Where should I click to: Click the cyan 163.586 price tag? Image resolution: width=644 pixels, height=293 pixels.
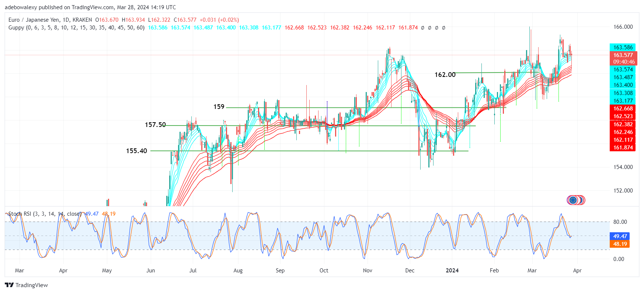tap(623, 47)
